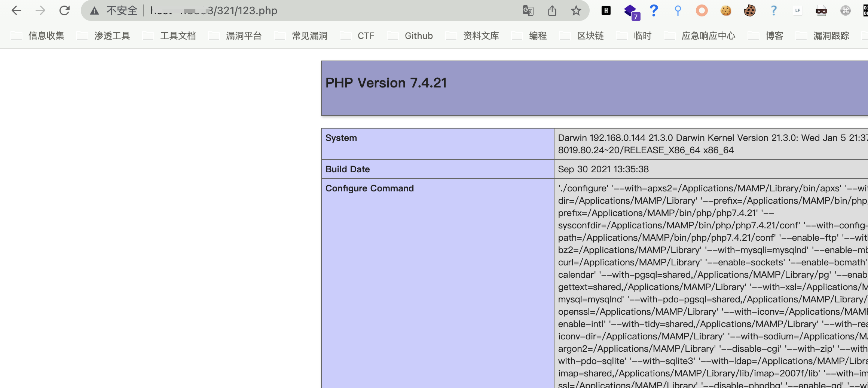Click the share page icon
The width and height of the screenshot is (868, 388).
[552, 10]
